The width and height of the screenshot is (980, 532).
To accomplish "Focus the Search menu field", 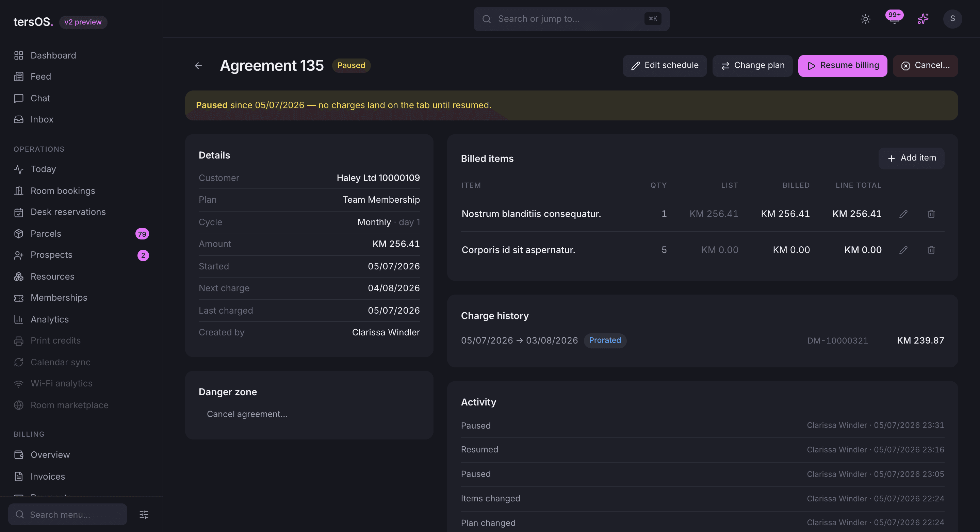I will 68,515.
